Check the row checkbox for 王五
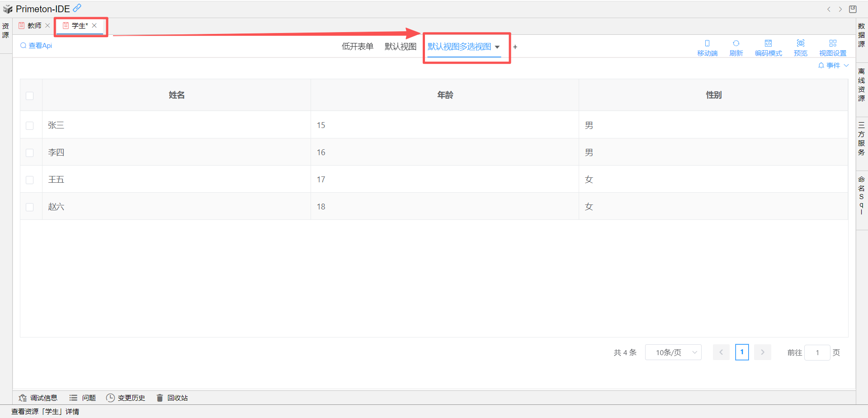The image size is (868, 418). click(30, 180)
